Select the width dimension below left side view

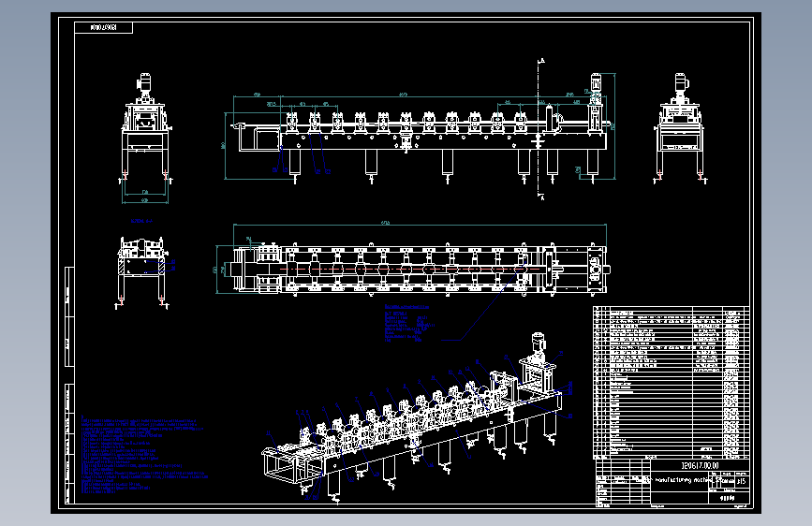[x=145, y=197]
